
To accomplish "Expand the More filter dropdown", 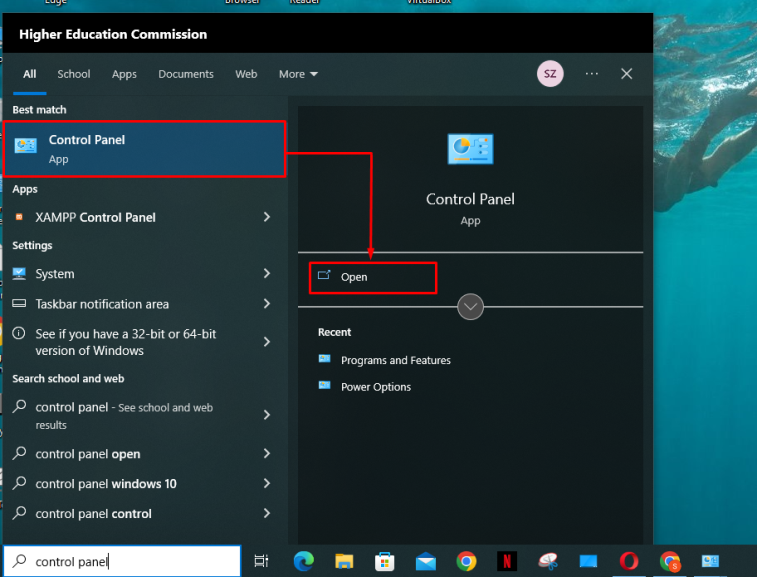I will [298, 74].
